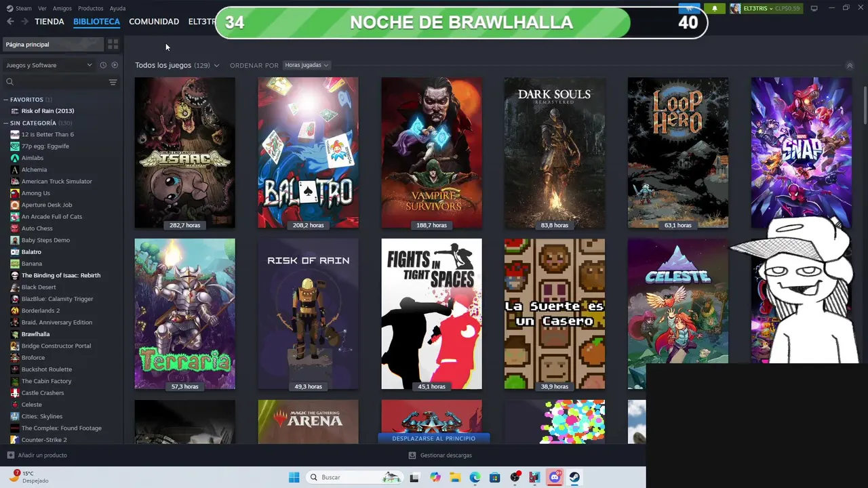Image resolution: width=868 pixels, height=488 pixels.
Task: Click the wallet balance CLP$0.59
Action: click(x=787, y=9)
